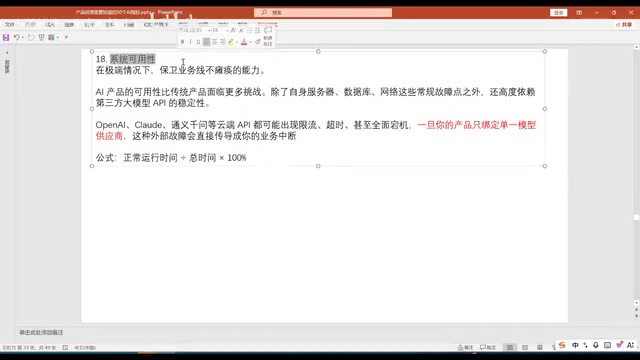Click the Sogou input method S icon

click(562, 345)
